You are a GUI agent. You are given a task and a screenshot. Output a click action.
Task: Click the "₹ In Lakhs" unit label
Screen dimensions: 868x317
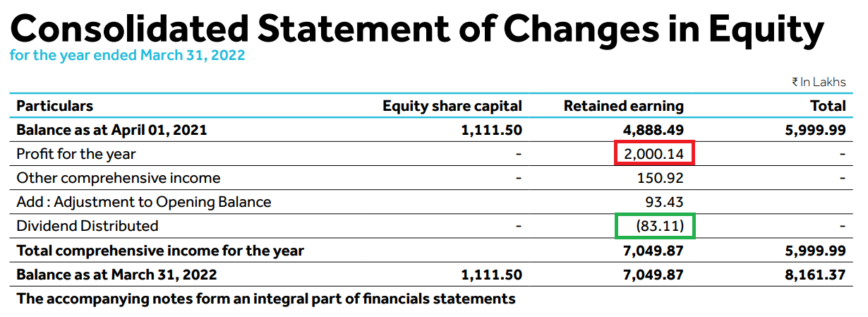pos(819,83)
